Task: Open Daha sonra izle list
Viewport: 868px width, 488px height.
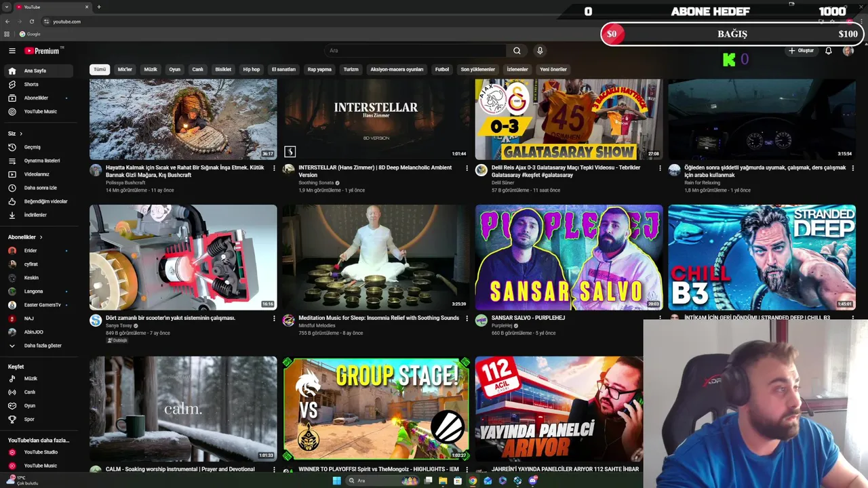Action: (x=38, y=188)
